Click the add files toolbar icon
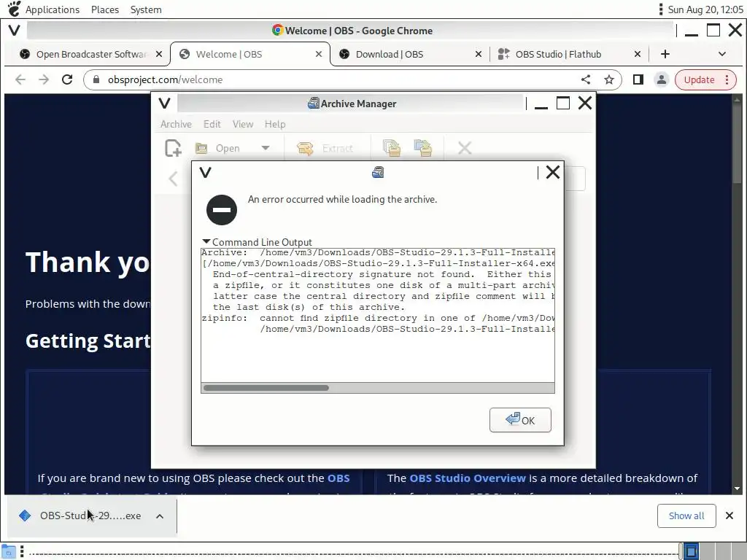The image size is (747, 560). coord(392,148)
